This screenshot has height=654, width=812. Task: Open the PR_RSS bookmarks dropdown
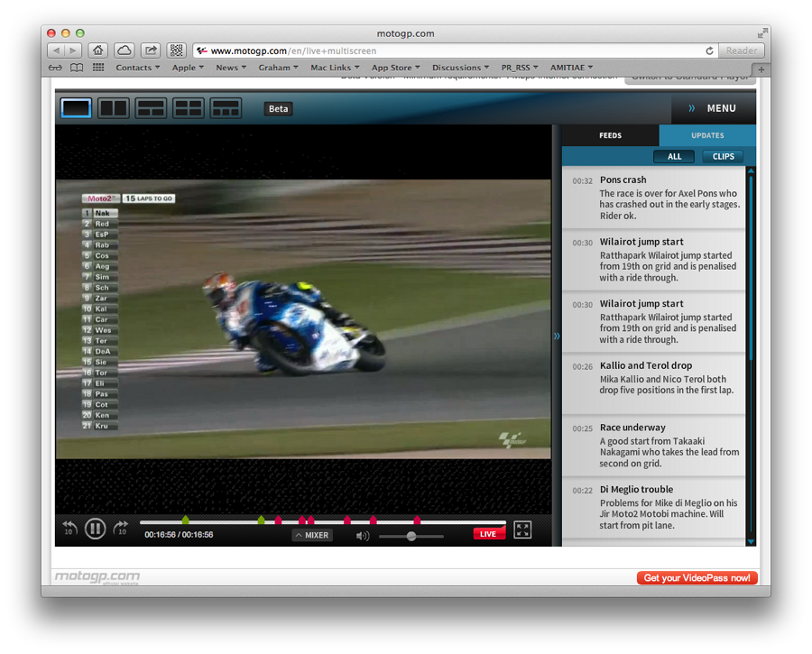520,68
